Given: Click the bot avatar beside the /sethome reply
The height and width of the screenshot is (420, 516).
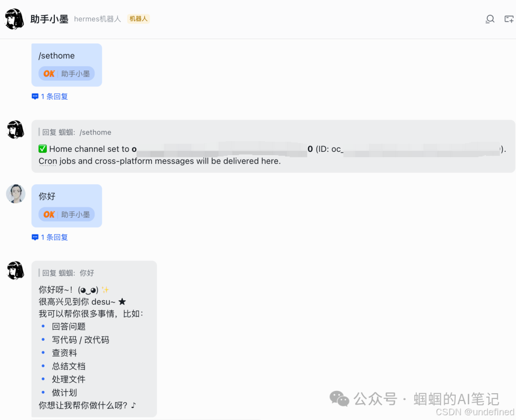Looking at the screenshot, I should click(x=15, y=129).
